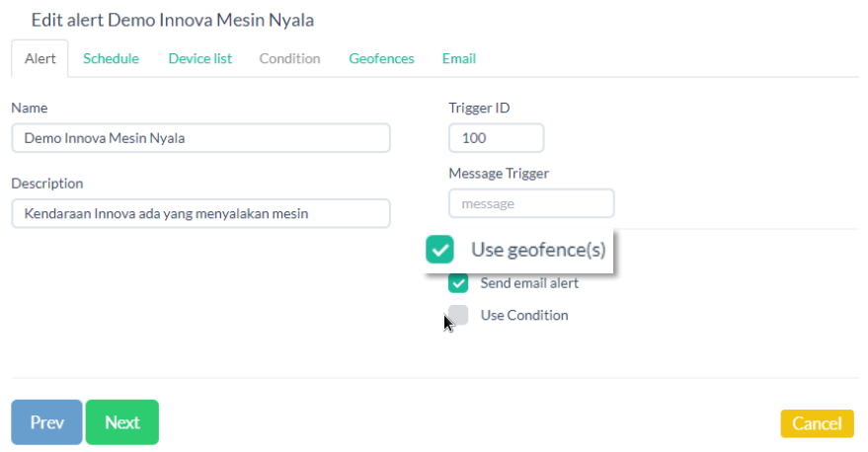Viewport: 868px width, 452px height.
Task: Click the Trigger ID field containing 100
Action: point(496,138)
